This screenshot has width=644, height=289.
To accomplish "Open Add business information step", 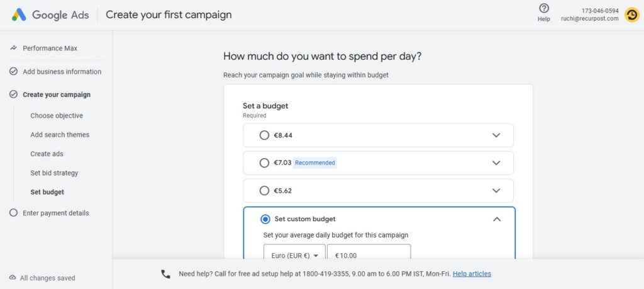I will tap(62, 72).
